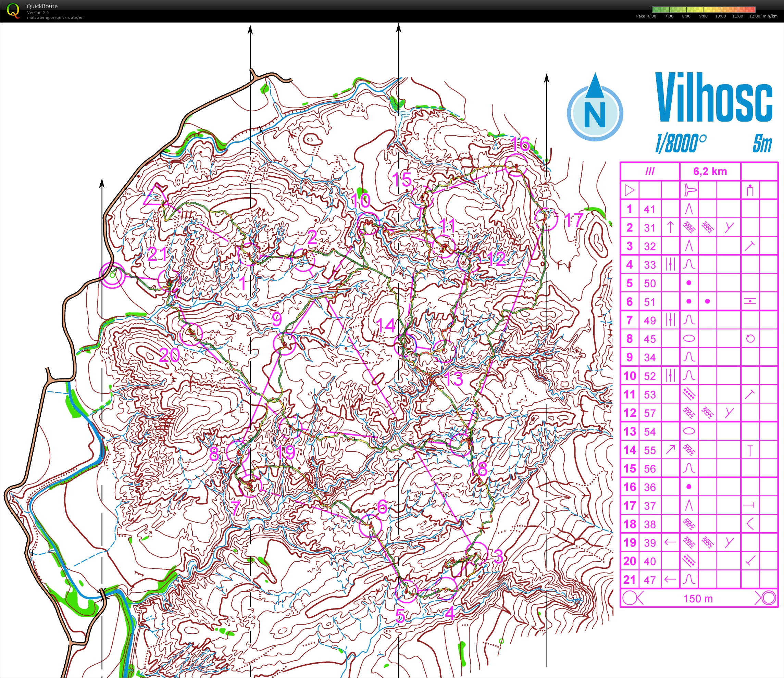Click the map label '12'
Viewport: 784px width, 678px height.
pyautogui.click(x=496, y=259)
